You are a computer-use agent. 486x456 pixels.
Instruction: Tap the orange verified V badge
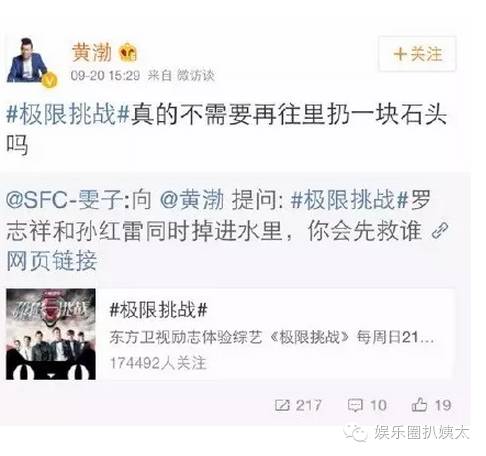click(50, 80)
